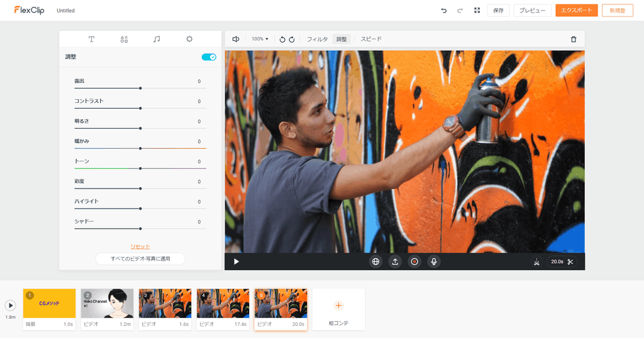Image resolution: width=644 pixels, height=338 pixels.
Task: Switch to the フィルタ tab
Action: click(317, 39)
